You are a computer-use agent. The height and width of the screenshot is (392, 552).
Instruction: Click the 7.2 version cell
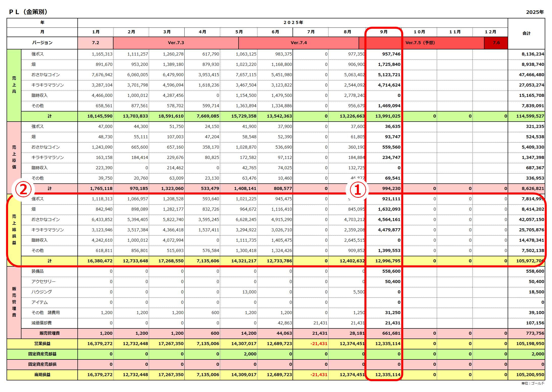click(x=95, y=43)
